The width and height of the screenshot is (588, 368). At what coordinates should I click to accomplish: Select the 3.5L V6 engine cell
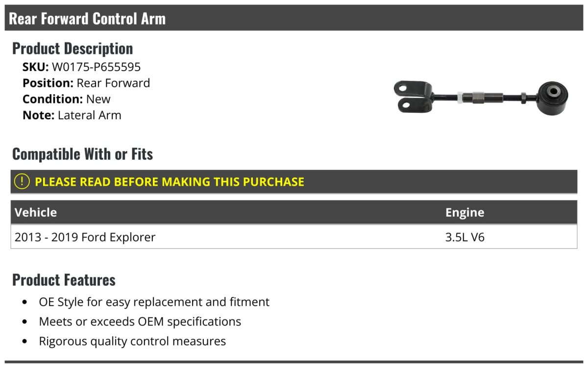[x=465, y=238]
